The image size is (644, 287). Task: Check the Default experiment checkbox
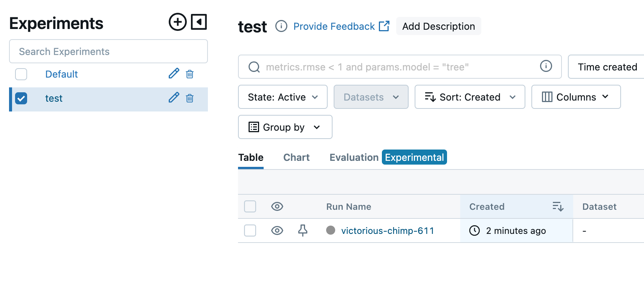[x=21, y=74]
